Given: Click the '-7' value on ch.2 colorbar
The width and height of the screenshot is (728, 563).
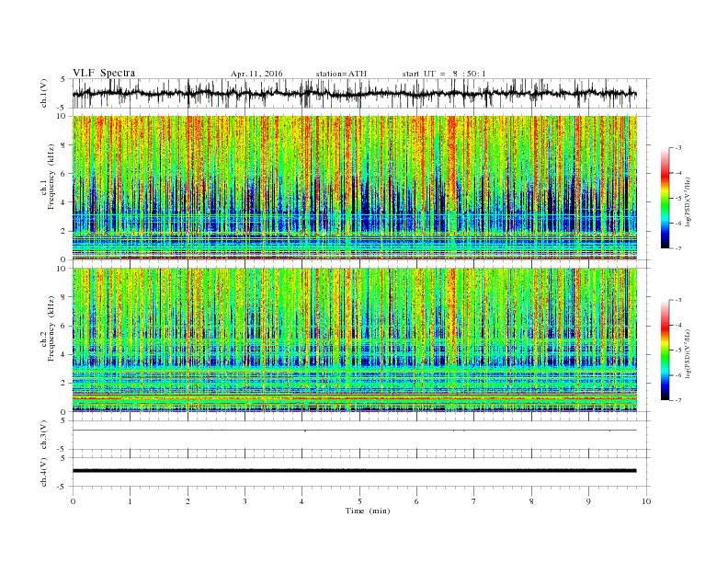Looking at the screenshot, I should [x=677, y=400].
